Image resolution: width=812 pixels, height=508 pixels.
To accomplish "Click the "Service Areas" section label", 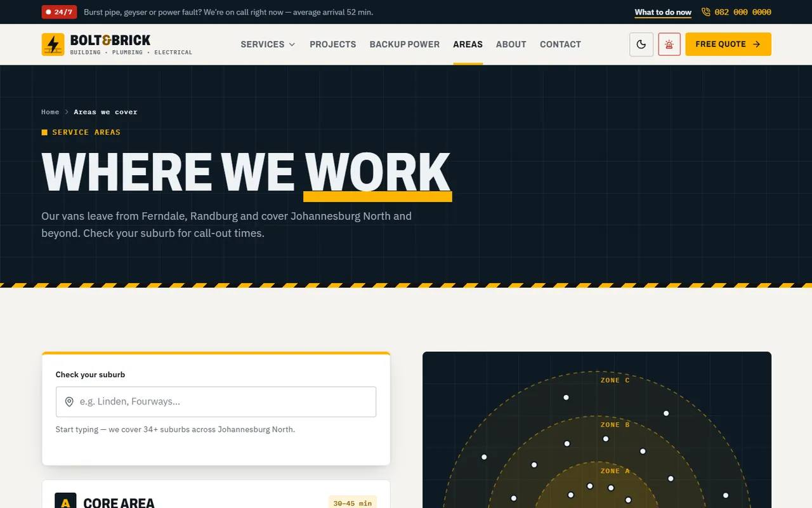I will (x=86, y=132).
